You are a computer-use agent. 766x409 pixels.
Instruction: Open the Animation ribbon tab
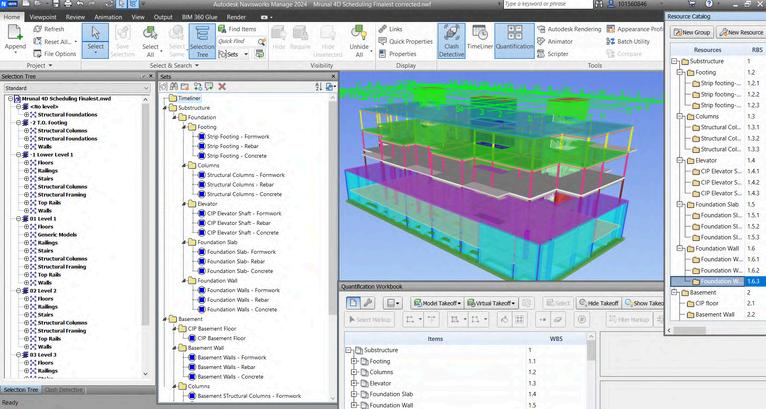coord(108,17)
